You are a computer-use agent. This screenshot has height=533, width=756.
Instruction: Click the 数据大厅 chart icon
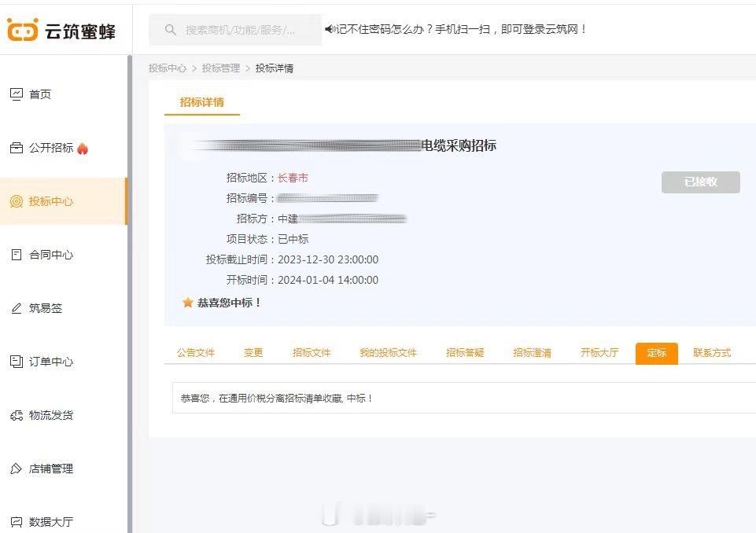pos(17,522)
